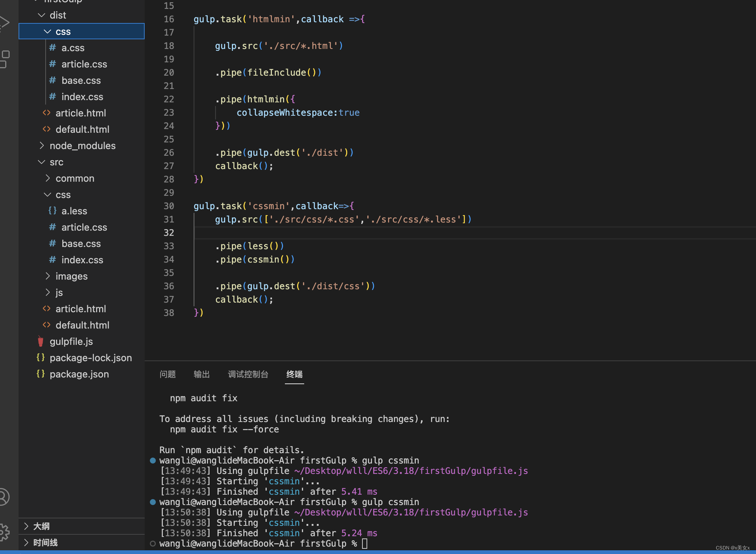Viewport: 756px width, 554px height.
Task: Expand the 大纲 outline section
Action: coord(41,526)
